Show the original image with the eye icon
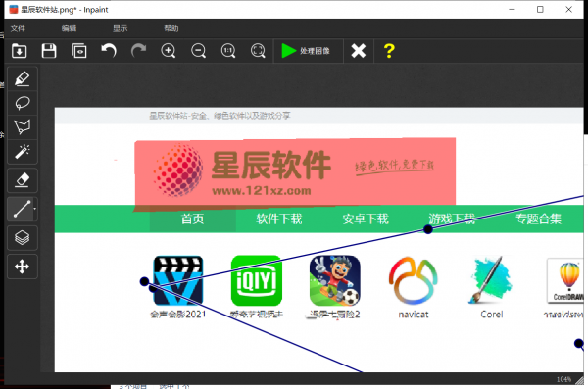Viewport: 588px width, 389px height. [78, 51]
